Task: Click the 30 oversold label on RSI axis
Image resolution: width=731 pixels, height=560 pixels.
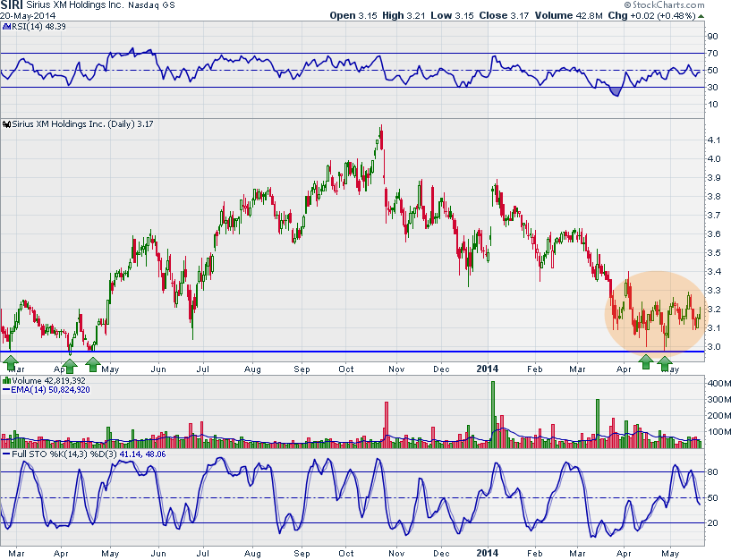Action: [712, 88]
